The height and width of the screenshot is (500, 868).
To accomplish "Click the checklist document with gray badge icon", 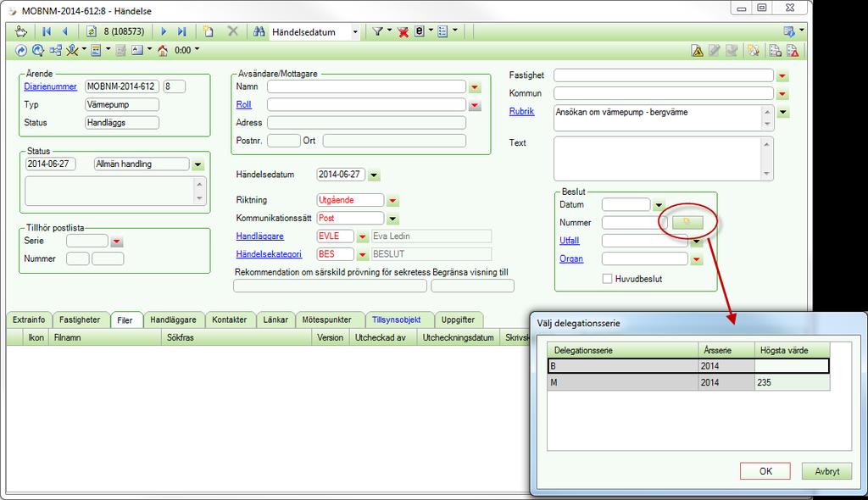I will coord(775,51).
